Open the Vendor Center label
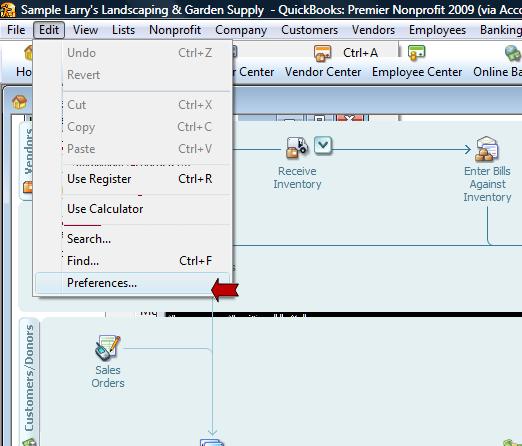 click(323, 72)
